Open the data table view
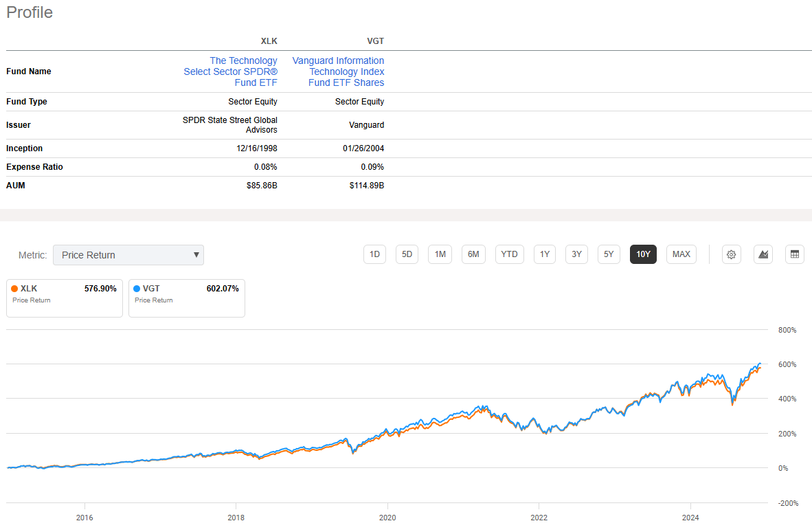Screen dimensions: 812x532 [x=795, y=254]
